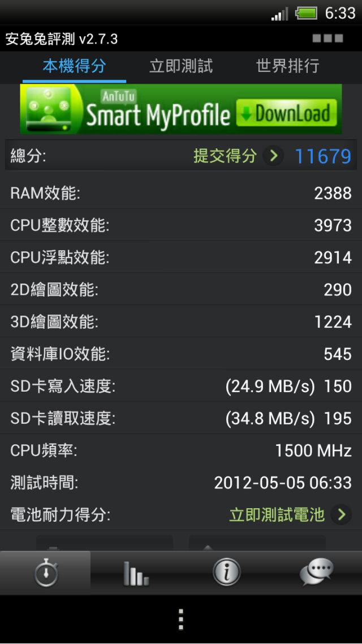
Task: Open the chat bubble feedback icon
Action: point(316,572)
